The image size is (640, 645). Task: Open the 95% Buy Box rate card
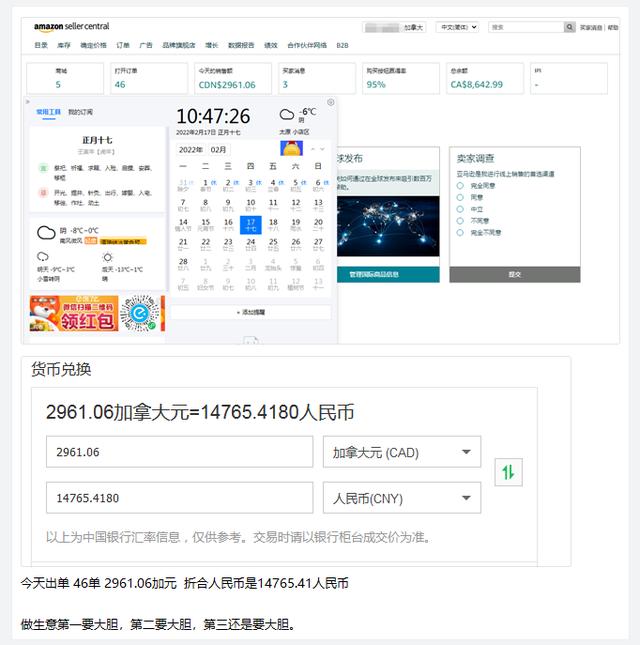coord(401,78)
